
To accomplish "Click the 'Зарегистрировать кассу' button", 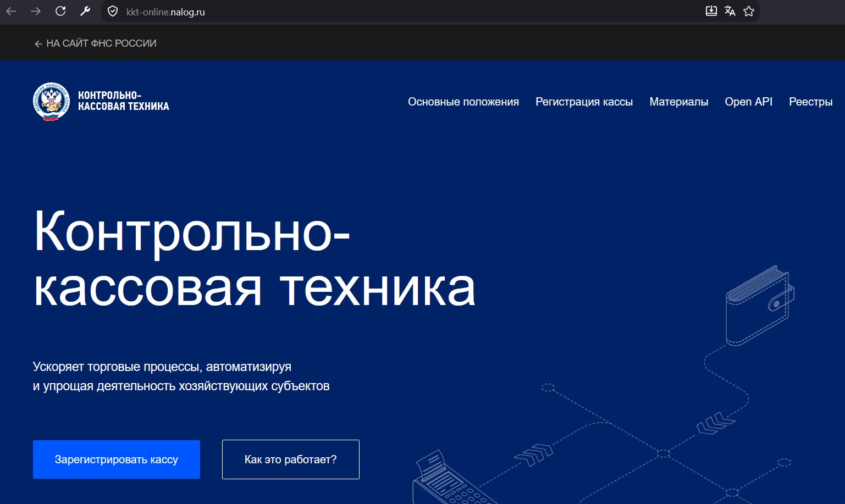I will [117, 459].
